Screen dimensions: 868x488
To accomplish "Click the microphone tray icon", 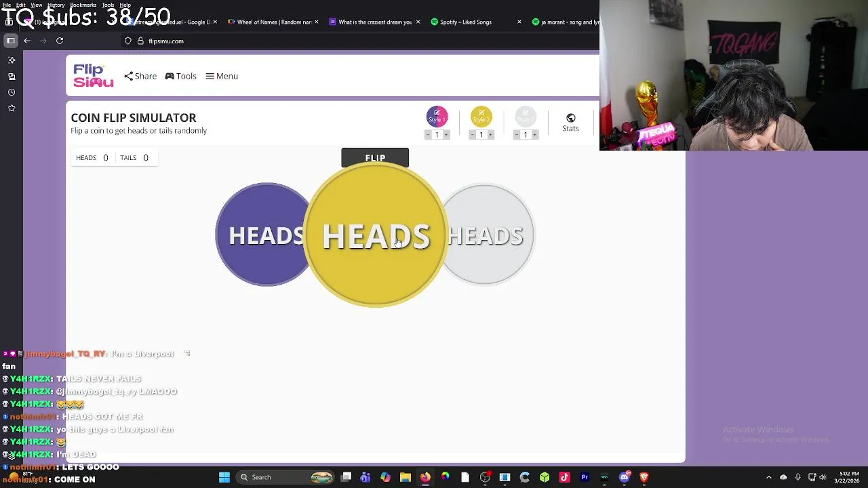I will click(797, 477).
